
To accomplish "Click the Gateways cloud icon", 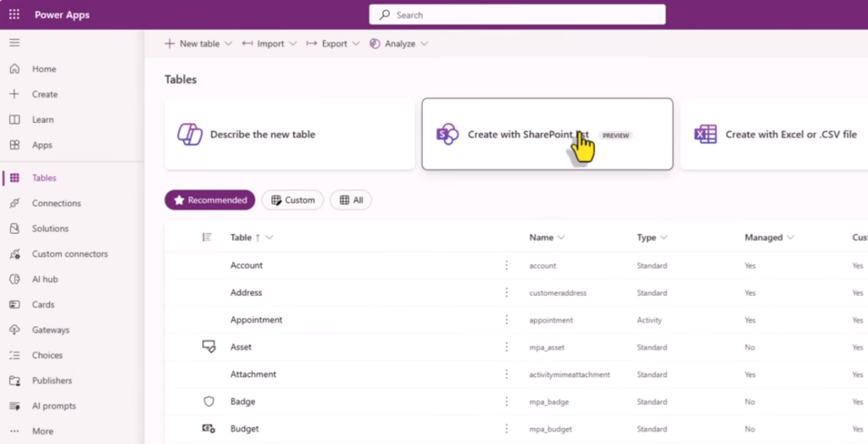I will [14, 330].
